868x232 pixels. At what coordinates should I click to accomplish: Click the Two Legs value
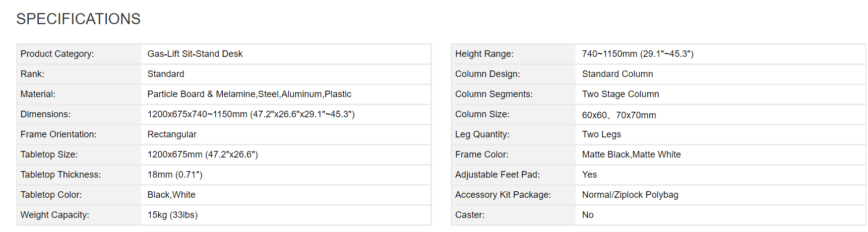[x=601, y=134]
